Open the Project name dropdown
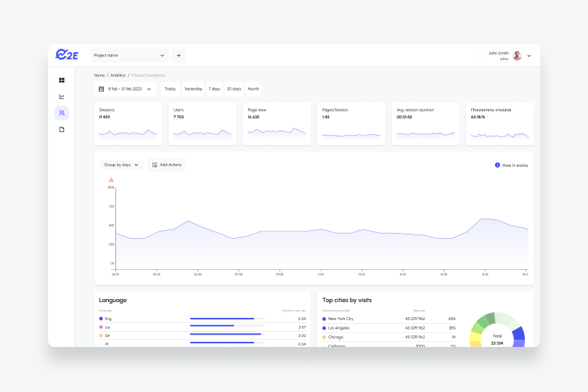Screen dimensions: 588x392 click(x=129, y=55)
